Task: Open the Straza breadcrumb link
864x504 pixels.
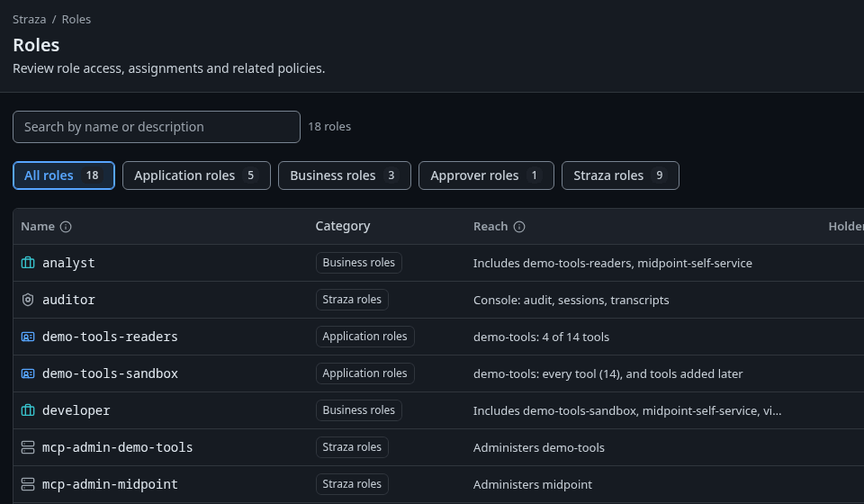Action: [29, 19]
